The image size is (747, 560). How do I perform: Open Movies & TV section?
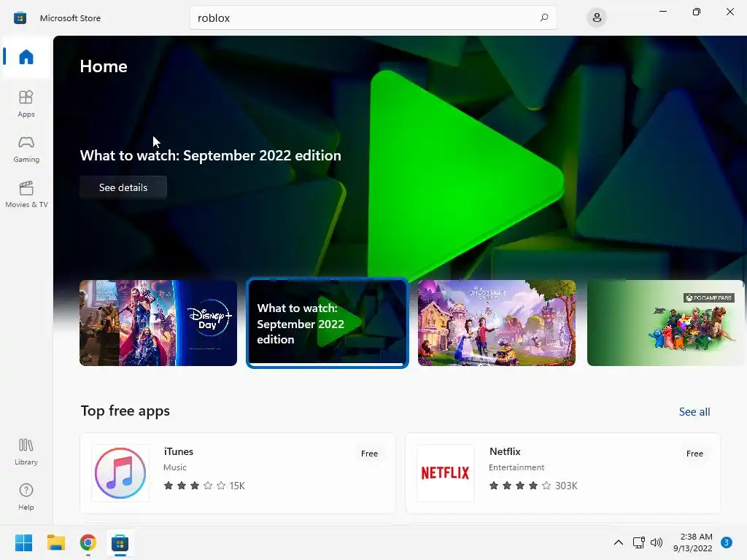tap(26, 194)
